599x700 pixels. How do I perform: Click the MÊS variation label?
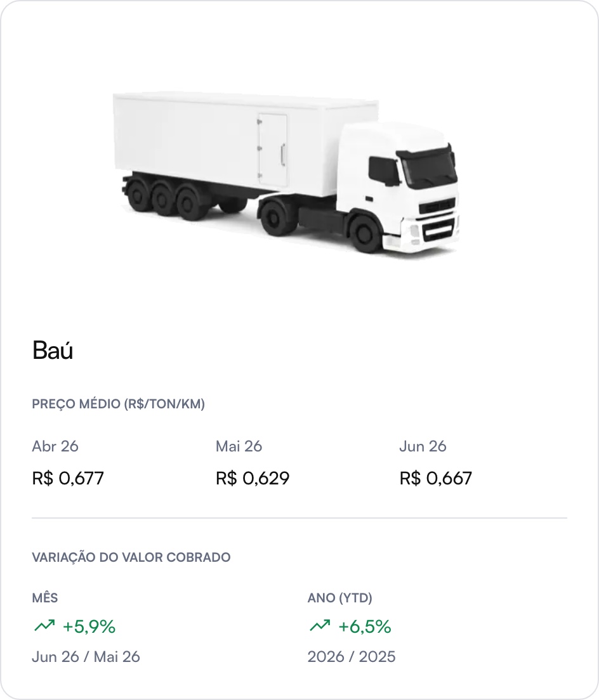45,598
